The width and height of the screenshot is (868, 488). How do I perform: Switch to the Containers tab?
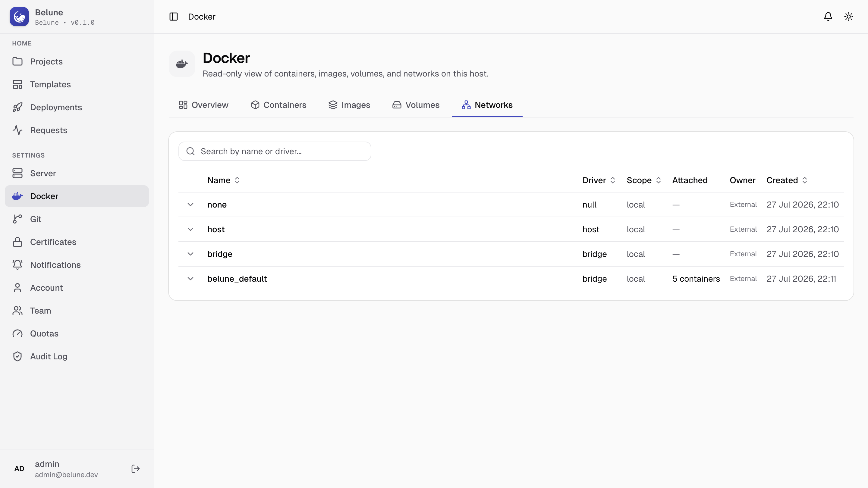coord(278,105)
